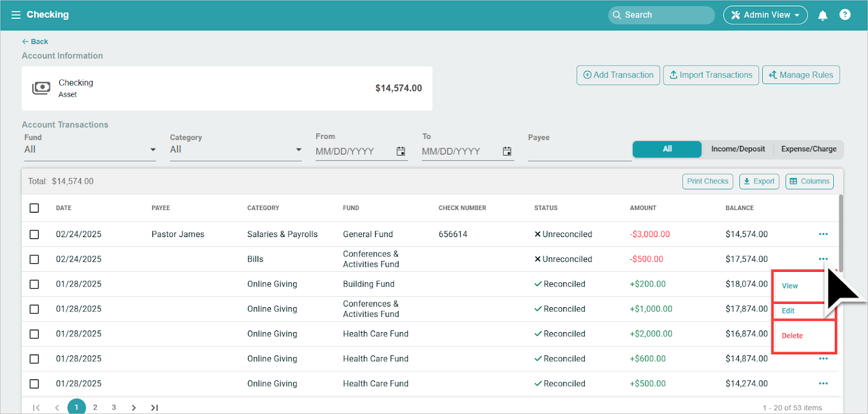
Task: Click the Add Transaction button
Action: tap(618, 75)
